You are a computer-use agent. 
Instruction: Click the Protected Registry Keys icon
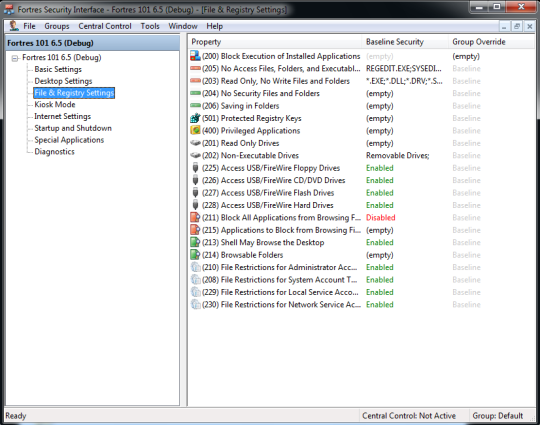pyautogui.click(x=195, y=118)
